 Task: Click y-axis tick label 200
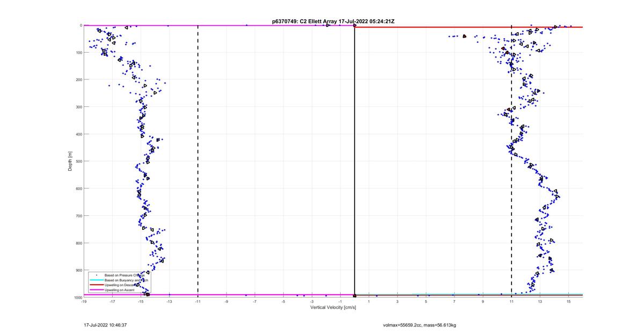tap(78, 79)
